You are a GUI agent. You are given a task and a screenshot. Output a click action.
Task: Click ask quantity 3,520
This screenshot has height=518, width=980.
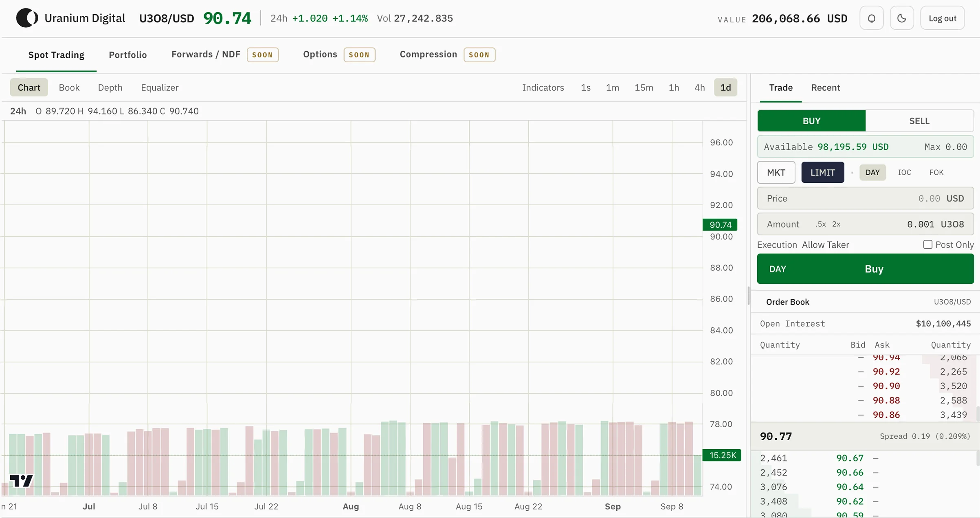(x=953, y=386)
